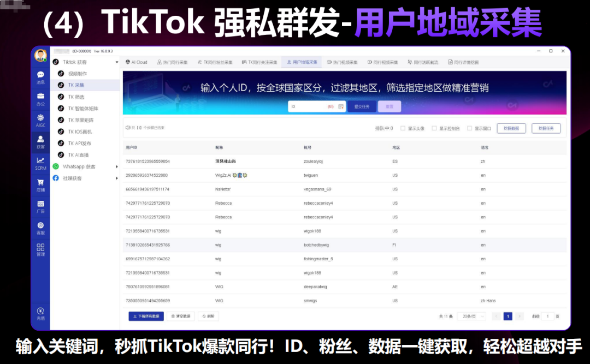Viewport: 590px width, 364px height.
Task: Open the page size 20条/页 dropdown
Action: click(x=471, y=317)
